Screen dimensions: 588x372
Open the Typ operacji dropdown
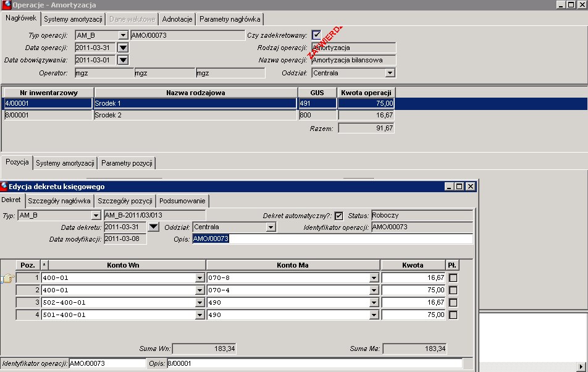point(123,35)
